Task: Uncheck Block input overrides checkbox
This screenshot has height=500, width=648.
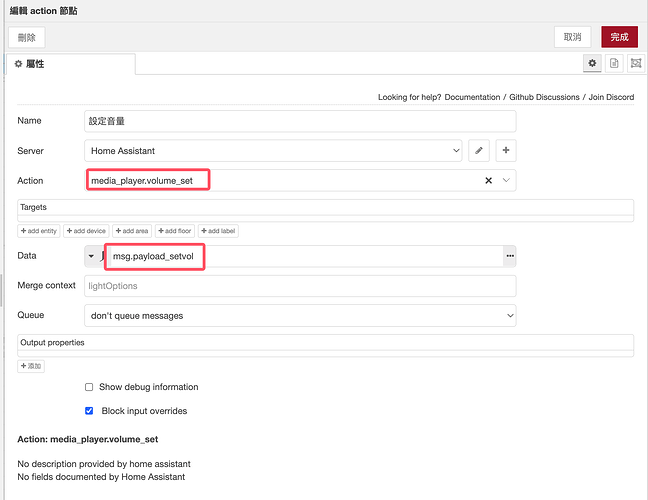Action: (89, 411)
